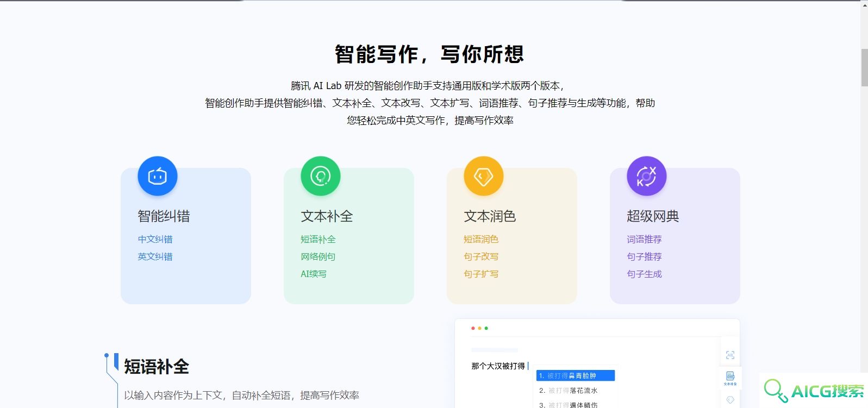Open the 中文纠错 link

[x=155, y=239]
